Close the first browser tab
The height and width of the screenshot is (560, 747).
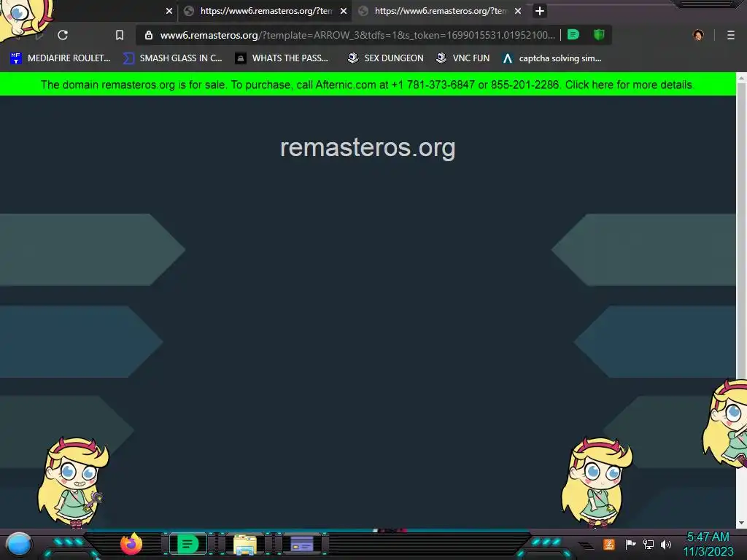[x=169, y=11]
